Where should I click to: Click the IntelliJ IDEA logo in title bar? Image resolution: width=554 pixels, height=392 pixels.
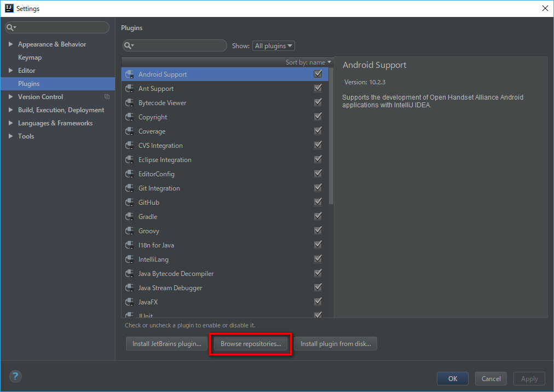(9, 8)
